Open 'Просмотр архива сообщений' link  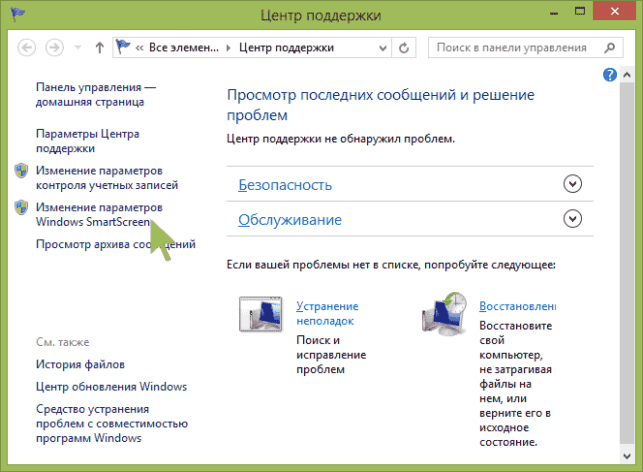pyautogui.click(x=116, y=244)
